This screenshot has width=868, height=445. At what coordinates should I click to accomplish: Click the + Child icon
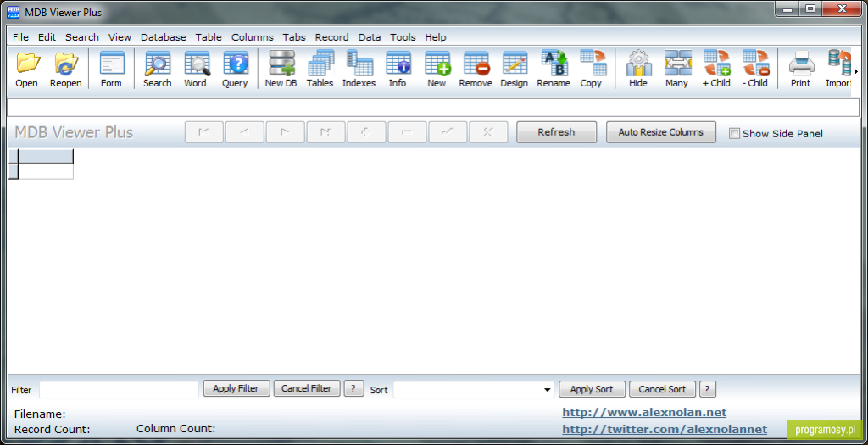tap(716, 69)
